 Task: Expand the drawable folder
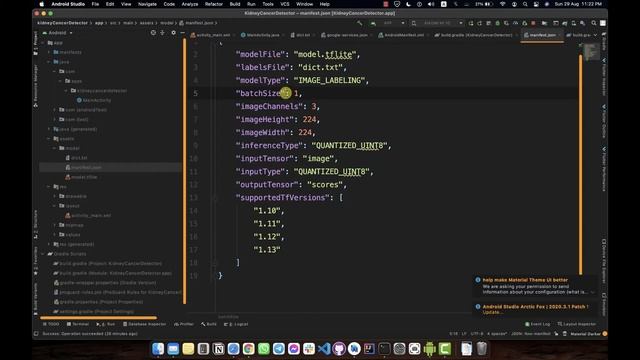[55, 196]
